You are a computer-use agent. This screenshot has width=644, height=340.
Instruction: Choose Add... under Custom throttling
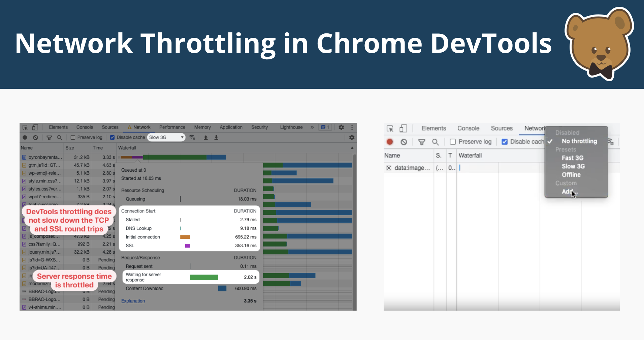pos(569,192)
